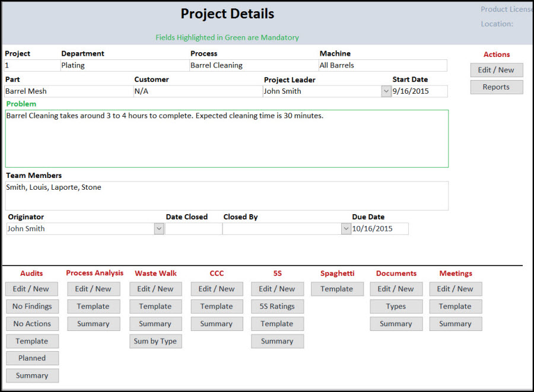Click Sum by Type under Waste Walk
The image size is (534, 392).
pos(155,341)
